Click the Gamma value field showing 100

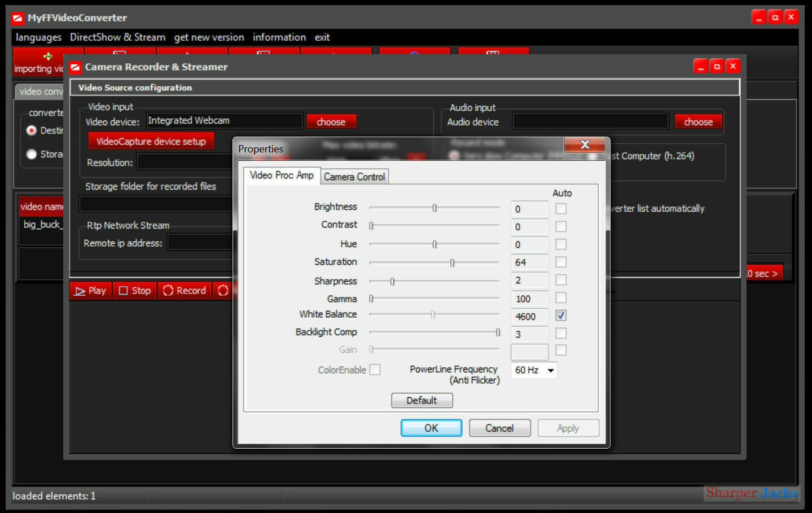coord(529,299)
